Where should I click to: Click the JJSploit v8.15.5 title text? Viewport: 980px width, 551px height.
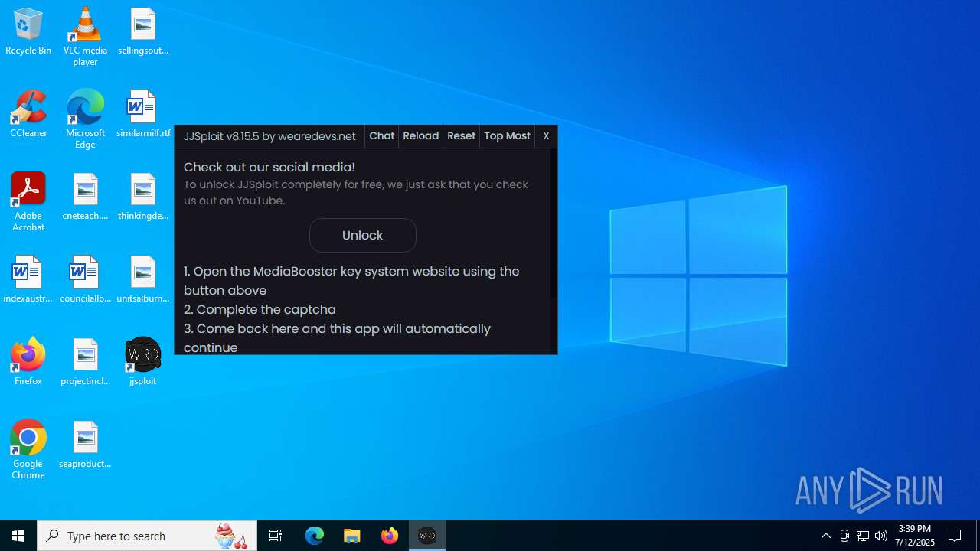[x=269, y=136]
